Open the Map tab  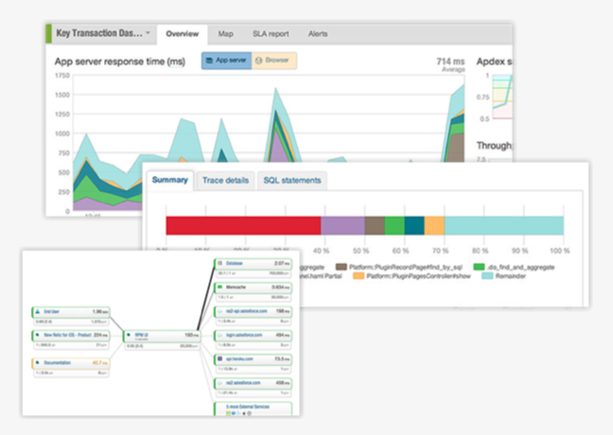pyautogui.click(x=226, y=33)
